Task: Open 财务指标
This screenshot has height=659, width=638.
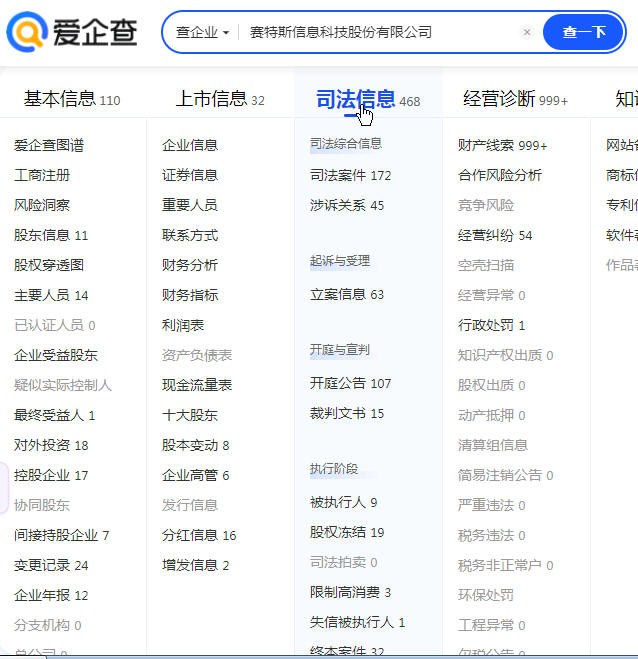Action: coord(190,295)
